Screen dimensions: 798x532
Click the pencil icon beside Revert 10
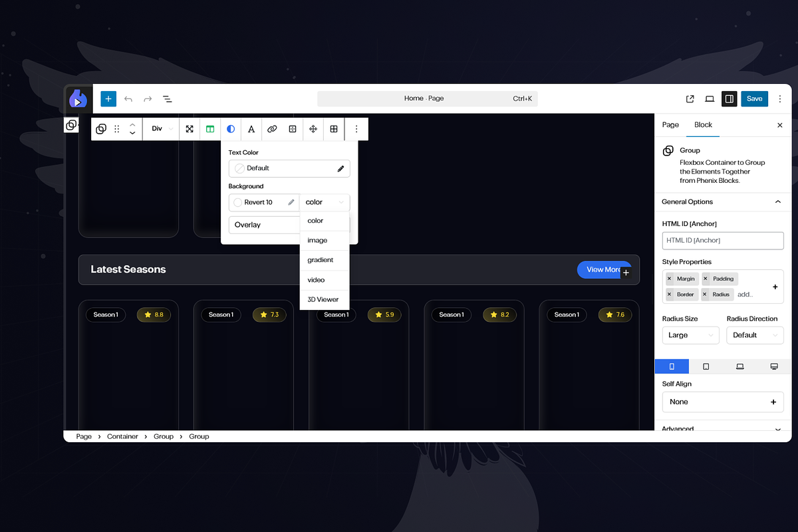coord(291,202)
